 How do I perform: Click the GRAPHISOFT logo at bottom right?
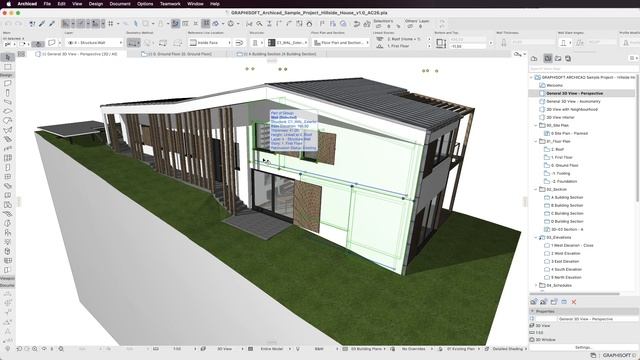click(617, 356)
